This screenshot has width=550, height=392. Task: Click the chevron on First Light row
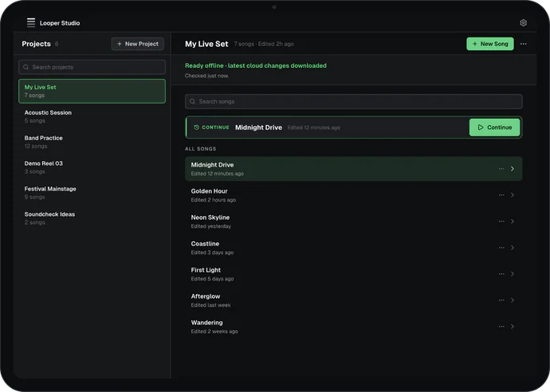[x=513, y=274]
